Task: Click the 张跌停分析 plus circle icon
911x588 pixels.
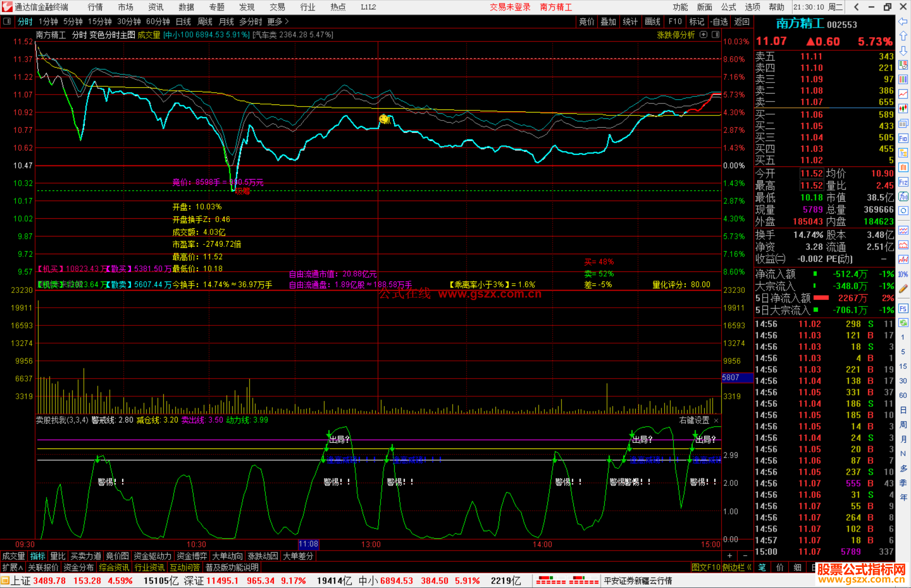Action: click(x=703, y=35)
